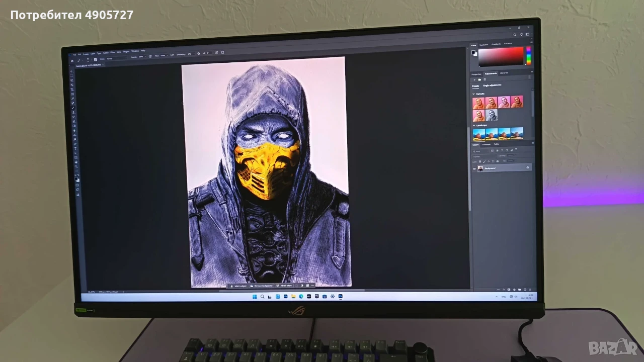Image resolution: width=644 pixels, height=362 pixels.
Task: Select the Presets view in Adjustments
Action: tap(475, 86)
